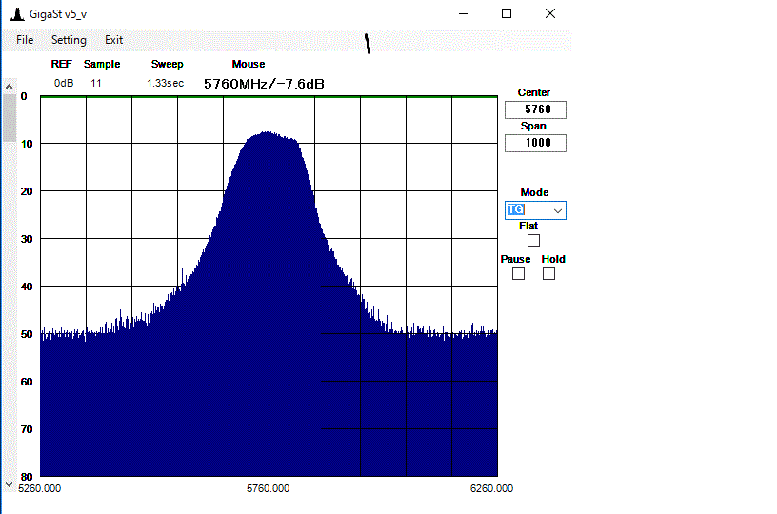Click the signal peak on the spectrum plot
Screen dimensions: 777x514
click(267, 132)
